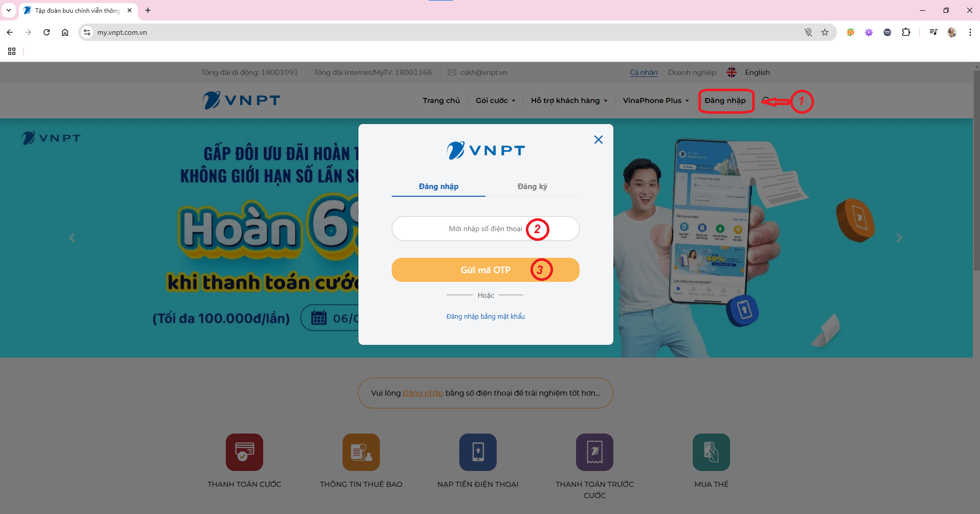Switch language to English
980x514 pixels.
(x=757, y=72)
